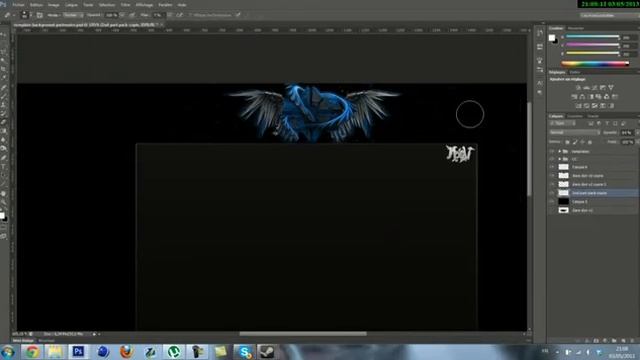Image resolution: width=640 pixels, height=360 pixels.
Task: Add a Levels adjustment layer
Action: 587,88
